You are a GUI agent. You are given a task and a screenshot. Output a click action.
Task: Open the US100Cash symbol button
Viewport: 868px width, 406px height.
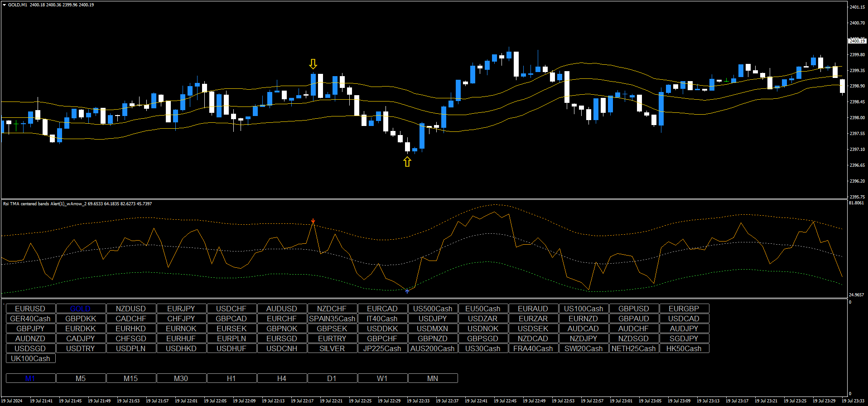[x=583, y=309]
